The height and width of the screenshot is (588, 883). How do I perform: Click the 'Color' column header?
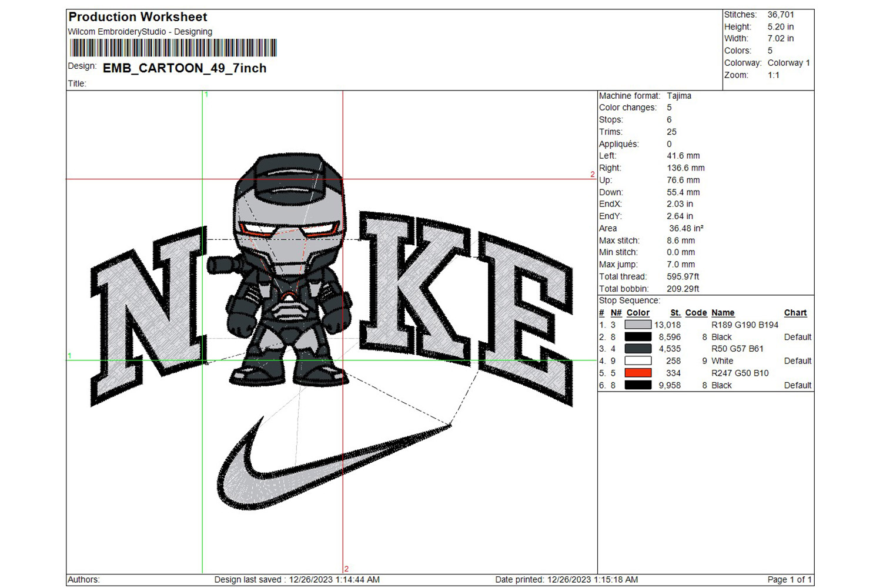coord(638,313)
